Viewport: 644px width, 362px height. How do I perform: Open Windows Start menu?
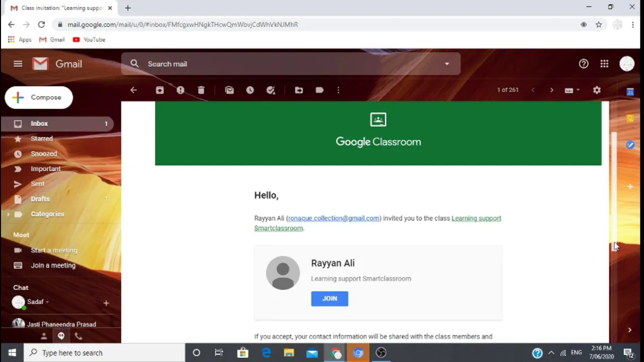[x=12, y=353]
